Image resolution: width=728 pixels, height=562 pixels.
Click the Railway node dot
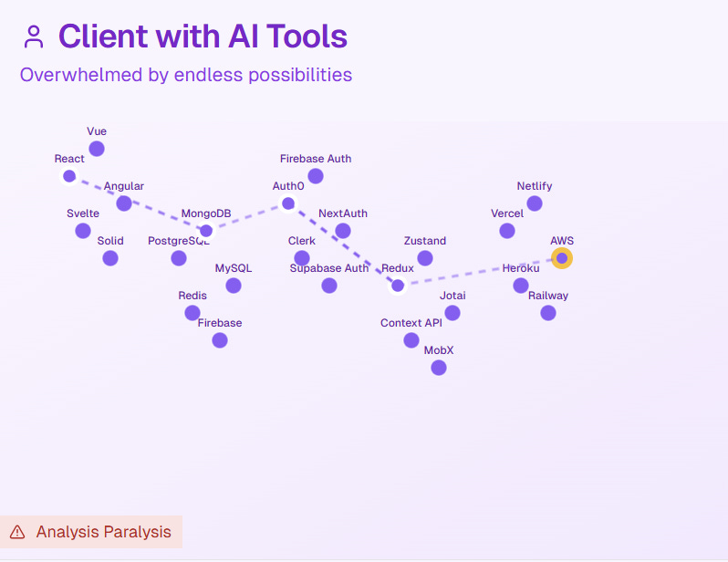(x=548, y=313)
